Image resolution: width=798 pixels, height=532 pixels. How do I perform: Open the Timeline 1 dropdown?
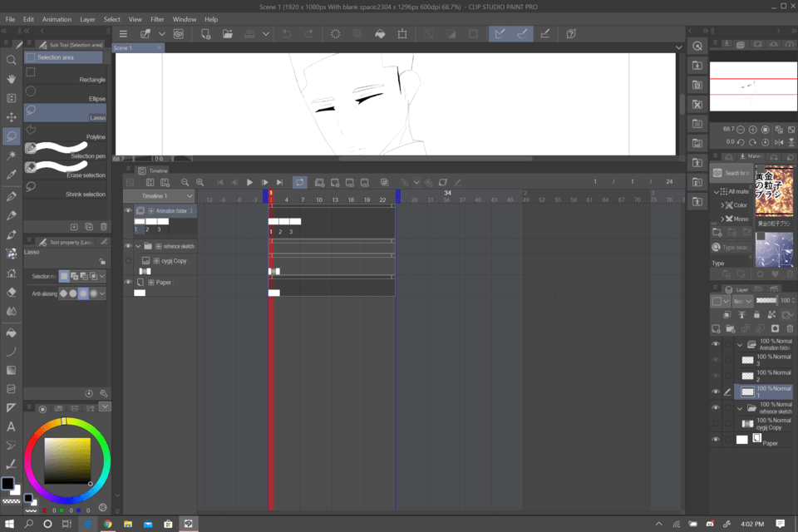click(x=190, y=196)
